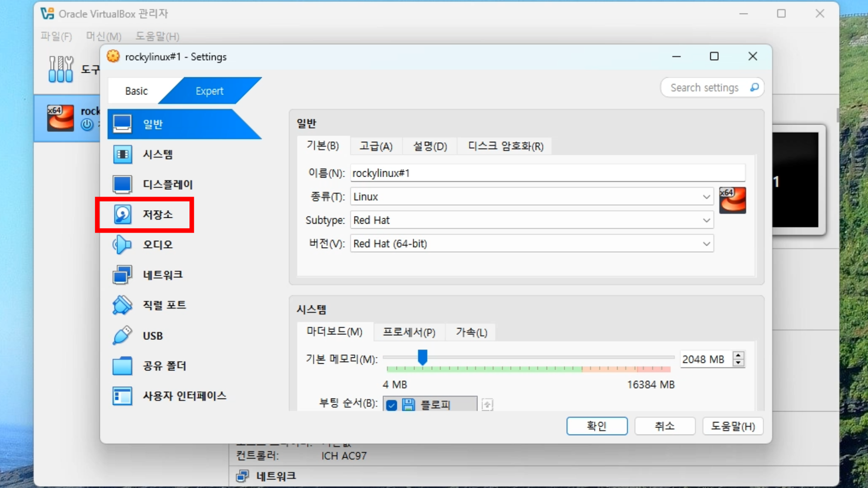Open the 저장소 (Storage) settings icon
Viewport: 868px width, 488px height.
pyautogui.click(x=123, y=215)
